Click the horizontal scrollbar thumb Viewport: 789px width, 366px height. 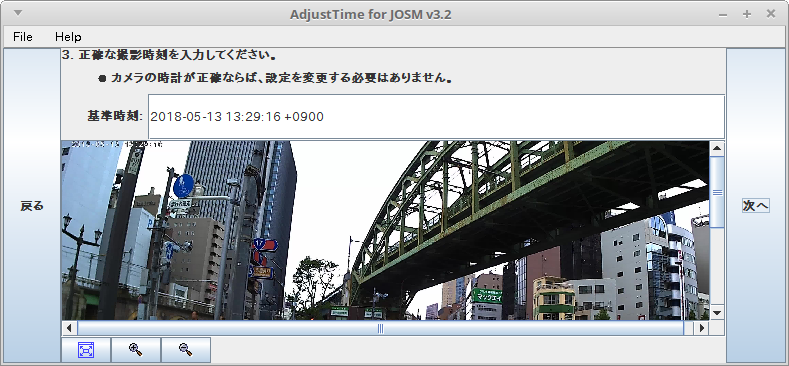pyautogui.click(x=380, y=328)
